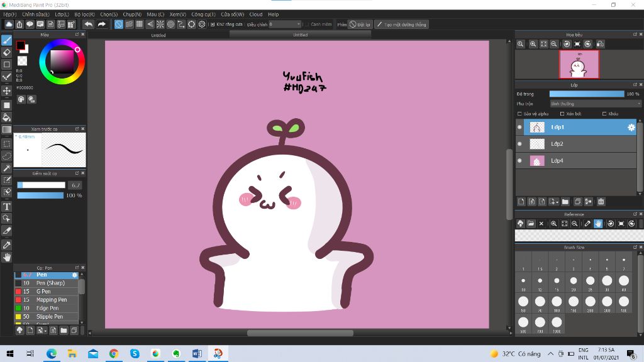This screenshot has width=644, height=362.
Task: Toggle the Khử răng cưa checkbox
Action: click(x=213, y=25)
